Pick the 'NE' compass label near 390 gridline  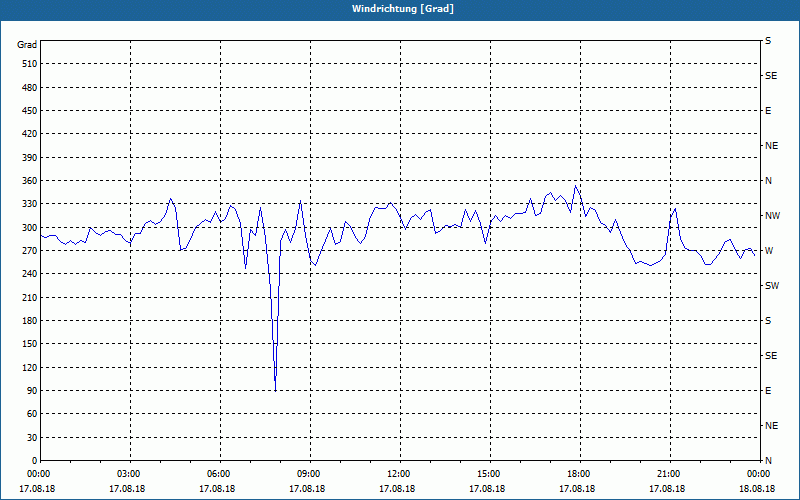tap(771, 146)
